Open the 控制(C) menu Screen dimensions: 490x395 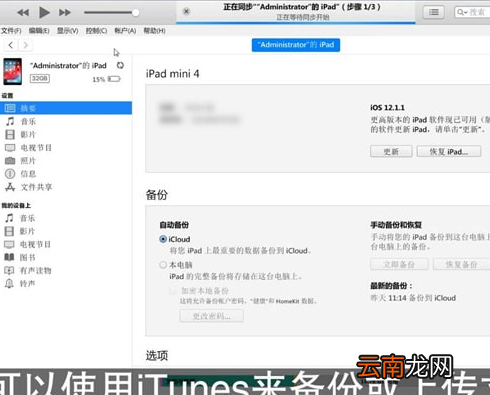[96, 31]
